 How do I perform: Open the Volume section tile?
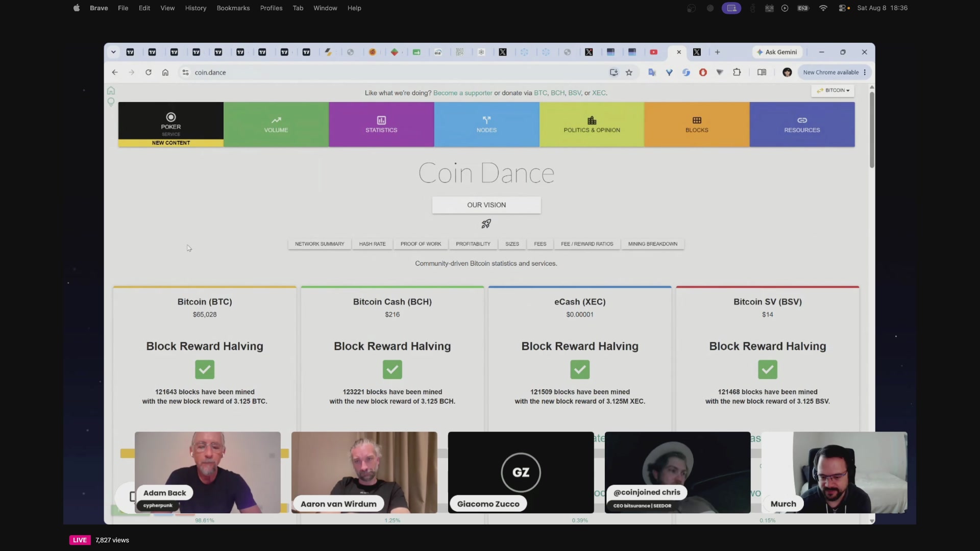point(276,124)
